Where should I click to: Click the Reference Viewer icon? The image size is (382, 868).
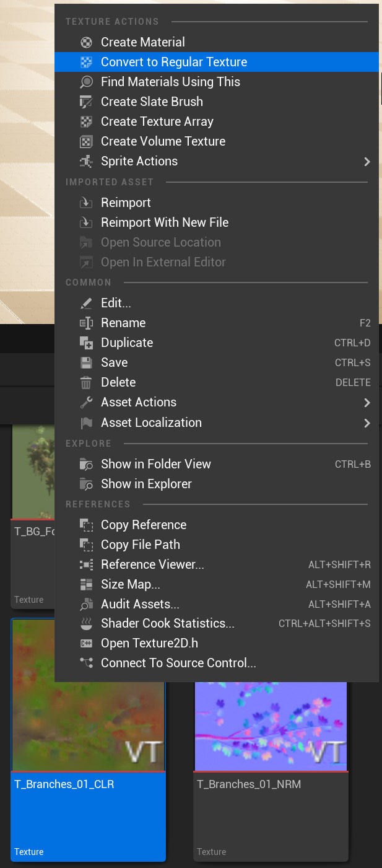(87, 564)
